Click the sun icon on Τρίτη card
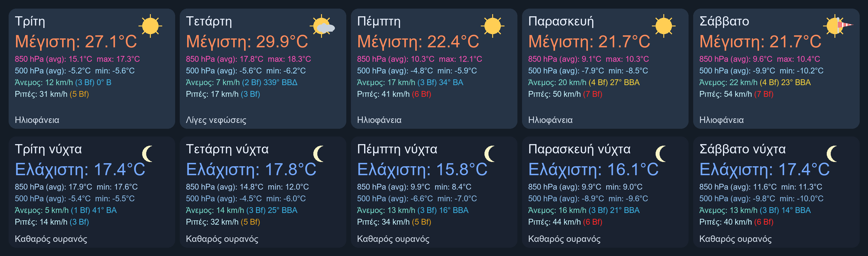Image resolution: width=868 pixels, height=256 pixels. 150,26
